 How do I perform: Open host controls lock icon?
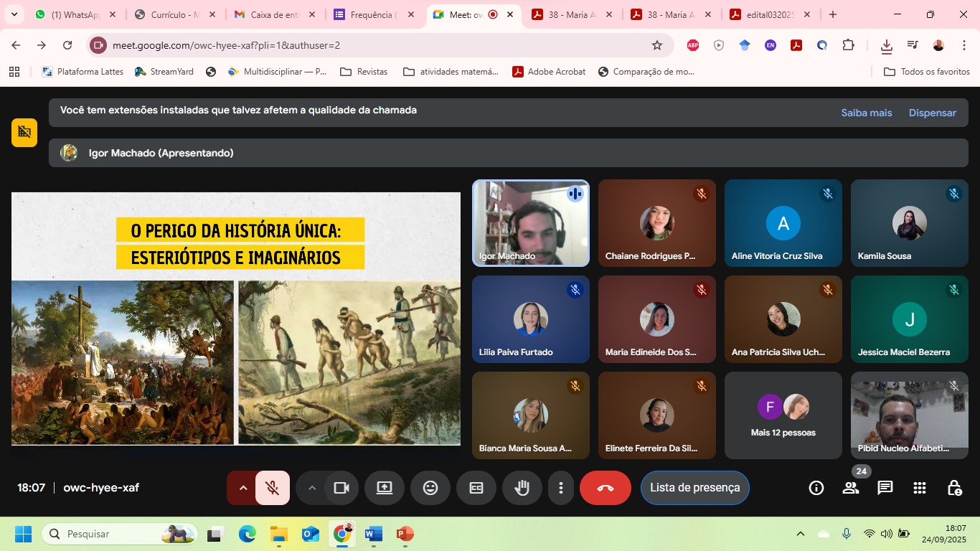point(954,488)
